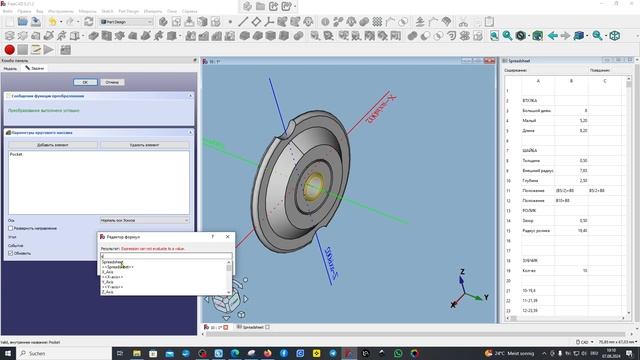Open the Part Design workbench dropdown
640x360 pixels.
click(x=127, y=22)
